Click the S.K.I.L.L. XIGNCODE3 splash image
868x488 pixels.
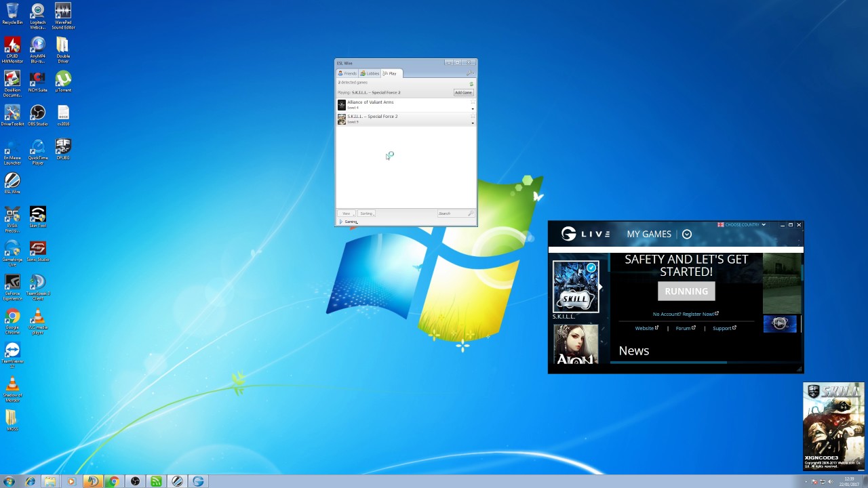point(833,426)
